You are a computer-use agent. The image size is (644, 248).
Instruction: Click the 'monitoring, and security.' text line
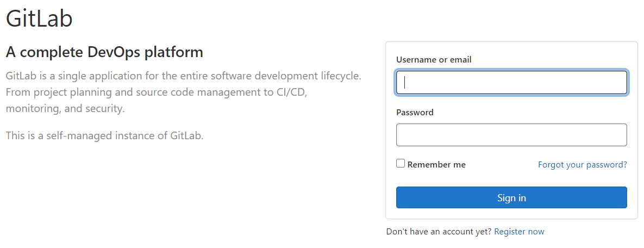(x=65, y=108)
